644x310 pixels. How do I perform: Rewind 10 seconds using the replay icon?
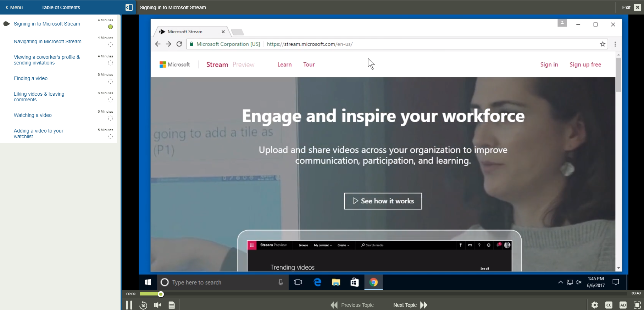tap(143, 305)
